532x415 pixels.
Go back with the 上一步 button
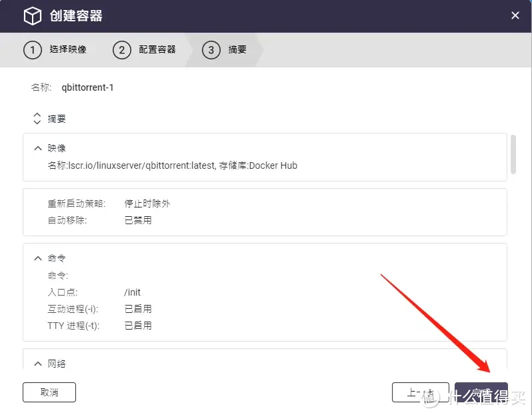pos(421,392)
